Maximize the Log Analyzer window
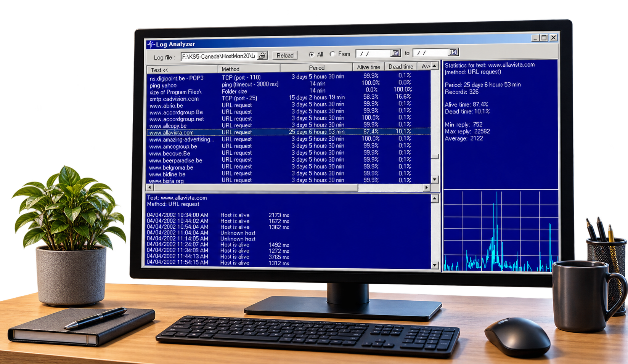Screen dimensions: 628x364 tap(544, 38)
